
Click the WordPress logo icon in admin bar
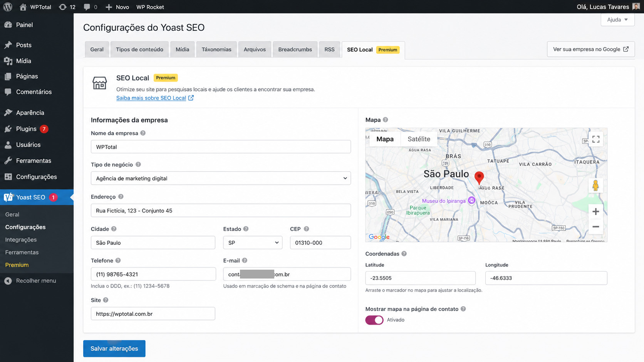coord(8,7)
